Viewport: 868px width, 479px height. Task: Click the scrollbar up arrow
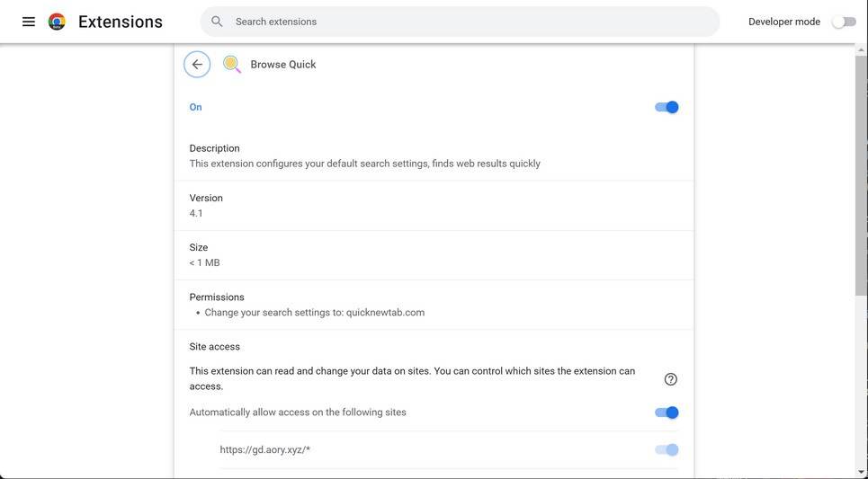click(x=861, y=49)
